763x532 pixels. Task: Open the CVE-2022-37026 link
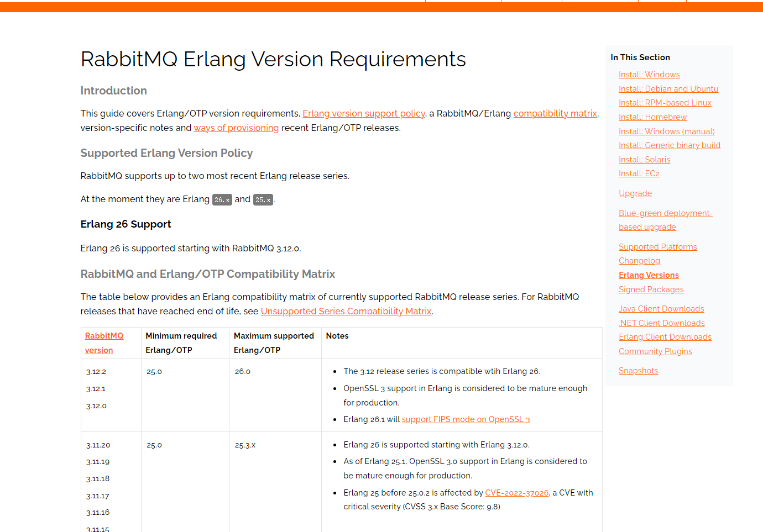[517, 493]
